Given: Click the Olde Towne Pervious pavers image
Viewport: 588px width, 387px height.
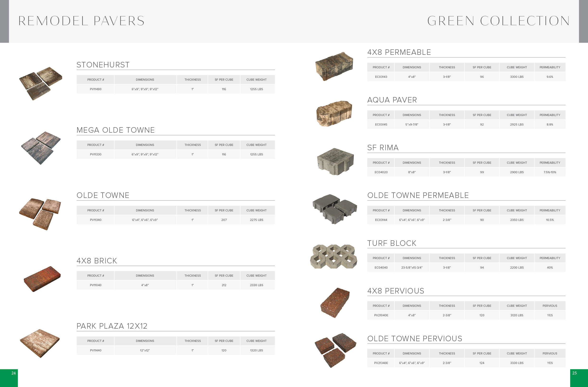Looking at the screenshot, I should point(335,350).
